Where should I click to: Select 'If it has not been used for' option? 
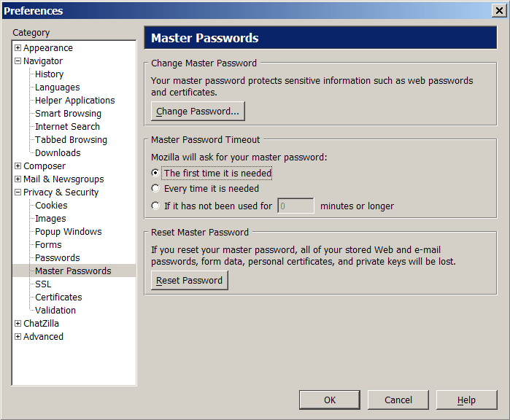155,206
